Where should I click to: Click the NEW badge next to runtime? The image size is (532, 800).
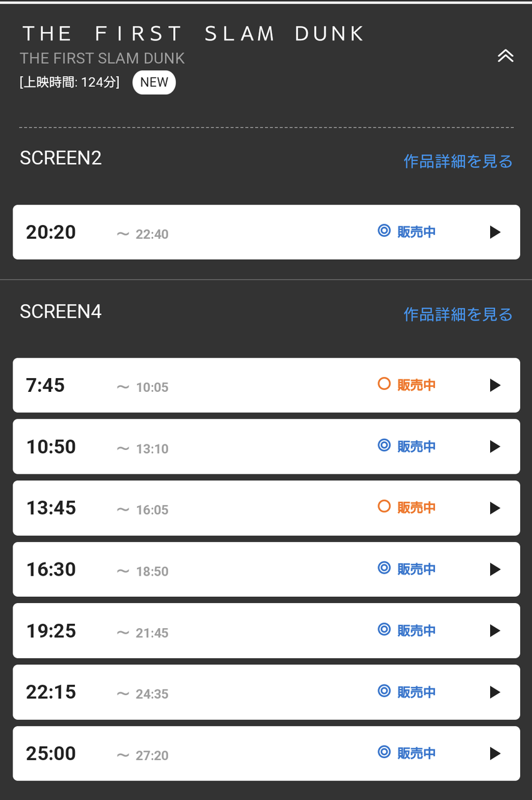click(154, 82)
